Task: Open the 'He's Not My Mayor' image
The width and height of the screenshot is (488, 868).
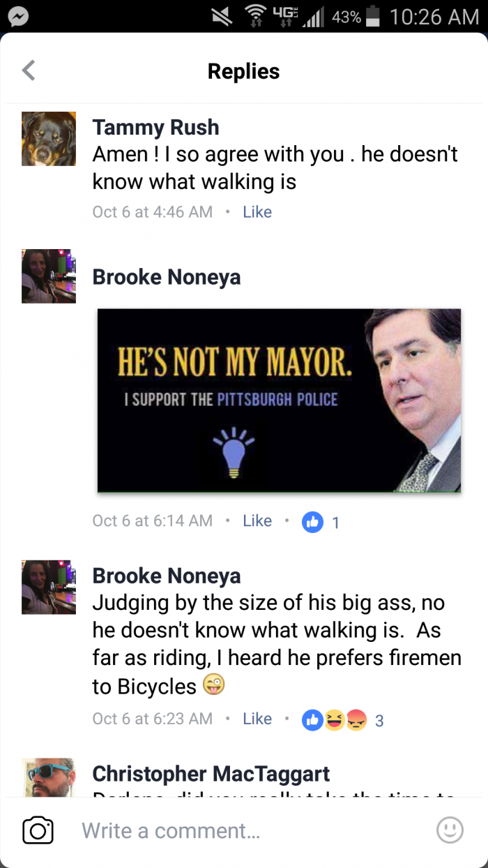Action: 279,401
